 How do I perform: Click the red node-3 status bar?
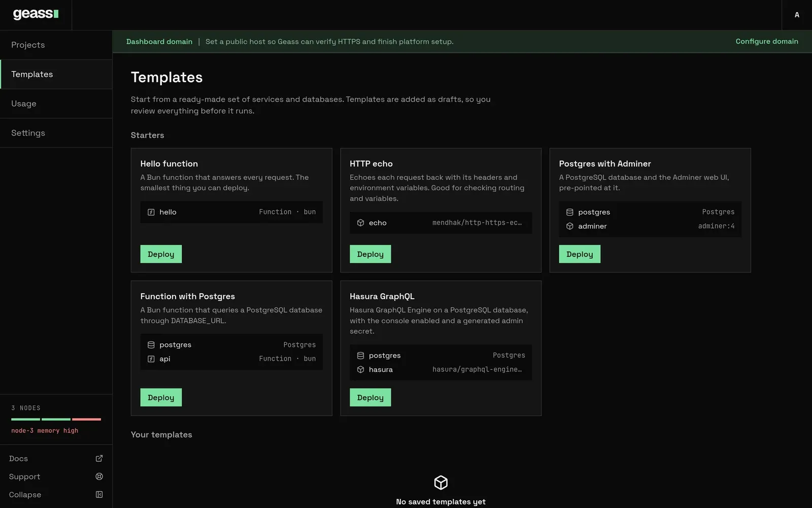[x=86, y=420]
